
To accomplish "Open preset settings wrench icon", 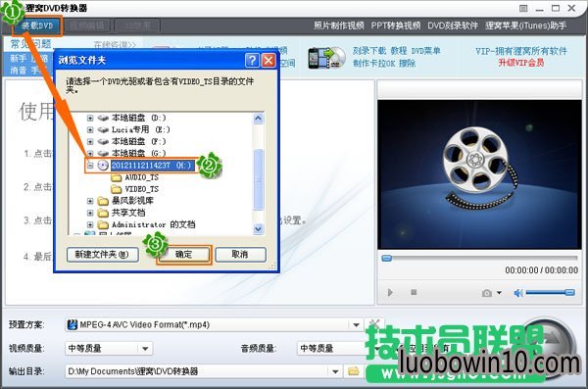I will tap(374, 324).
